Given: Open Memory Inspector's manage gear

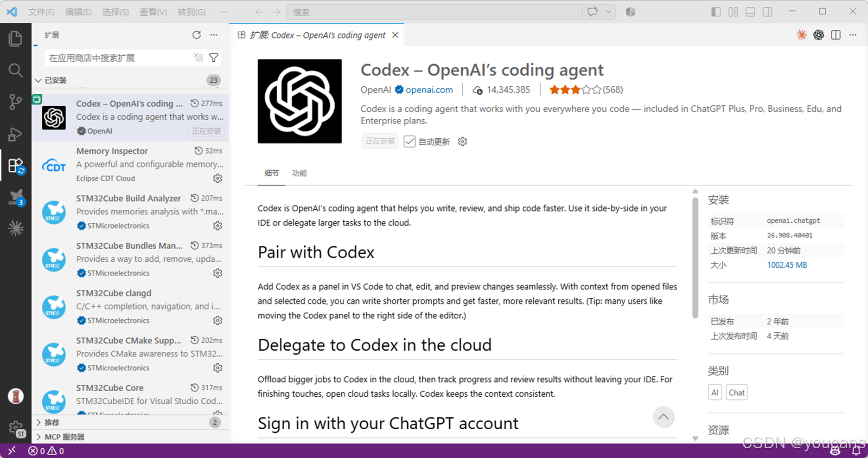Looking at the screenshot, I should pos(217,178).
